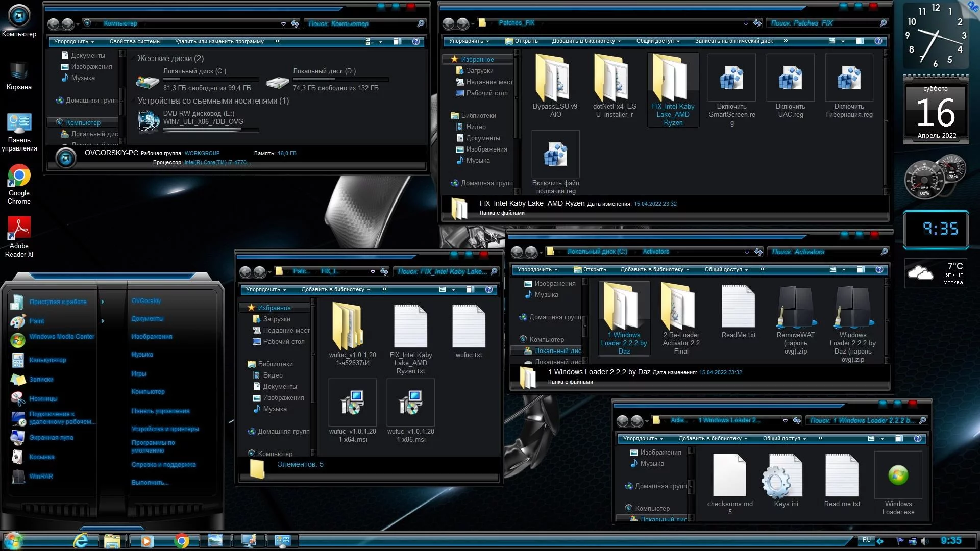980x551 pixels.
Task: Expand Общий доступ dropdown in Activators window
Action: pyautogui.click(x=726, y=270)
